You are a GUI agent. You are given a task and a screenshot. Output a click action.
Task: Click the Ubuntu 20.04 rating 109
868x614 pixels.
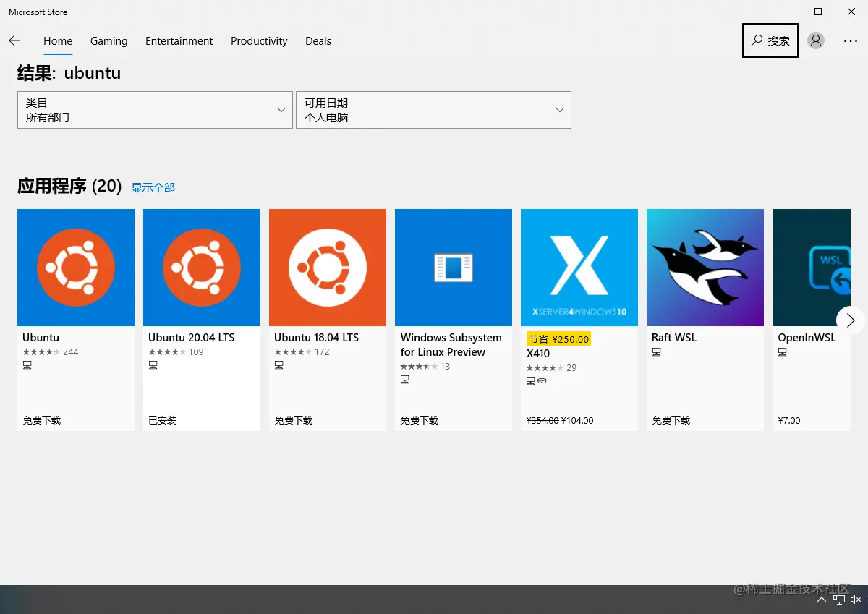point(176,352)
